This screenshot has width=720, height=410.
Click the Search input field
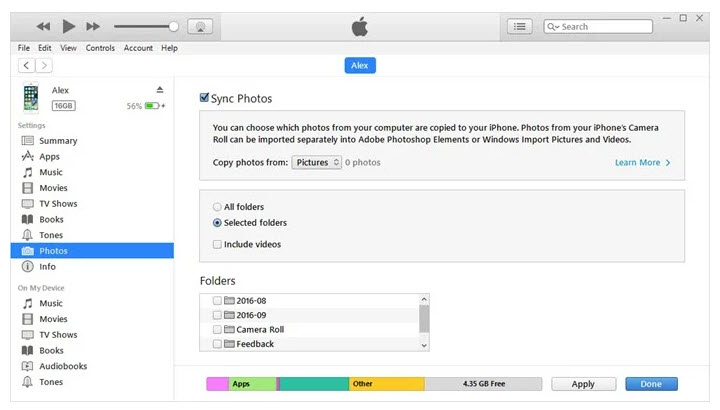598,27
